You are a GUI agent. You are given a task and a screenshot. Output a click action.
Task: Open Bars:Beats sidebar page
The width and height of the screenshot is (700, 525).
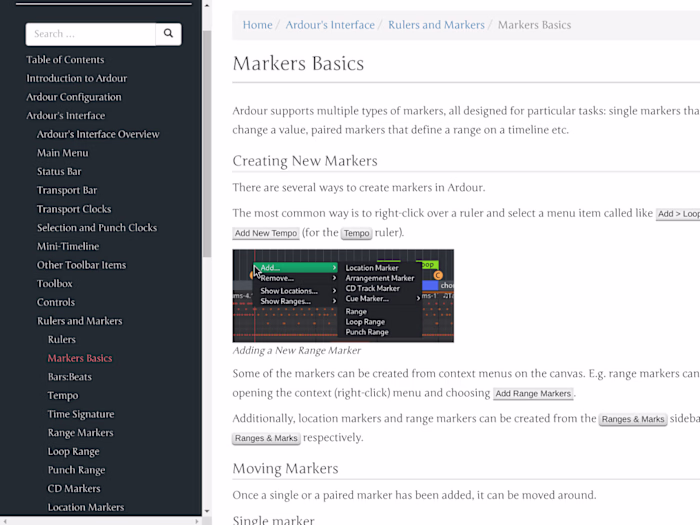pyautogui.click(x=70, y=377)
